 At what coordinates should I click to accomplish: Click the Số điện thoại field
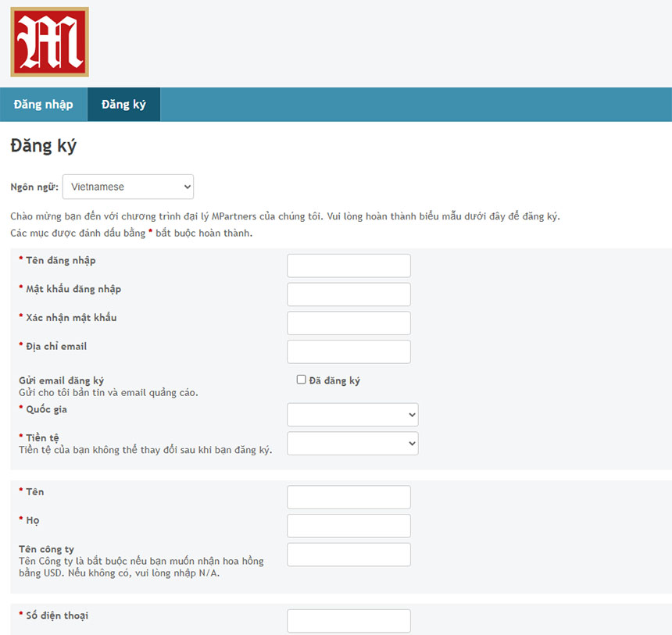(x=349, y=621)
